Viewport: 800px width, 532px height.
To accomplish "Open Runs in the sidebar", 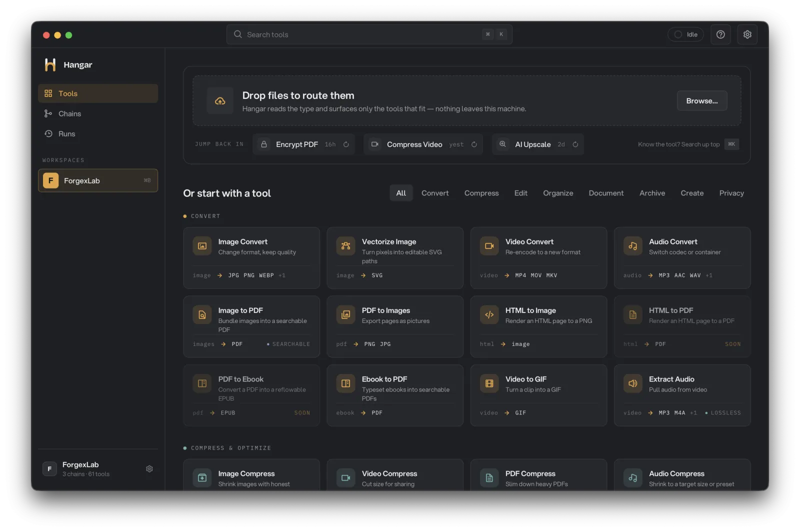I will click(98, 133).
